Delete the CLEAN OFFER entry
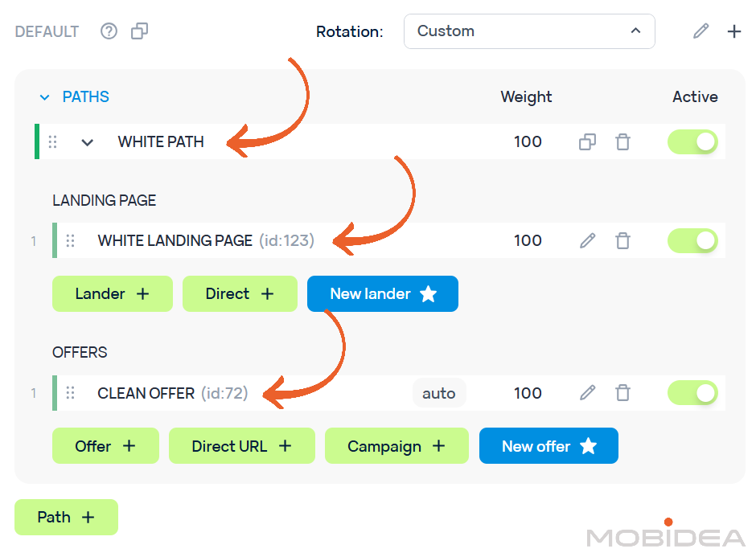This screenshot has width=756, height=557. [x=622, y=393]
